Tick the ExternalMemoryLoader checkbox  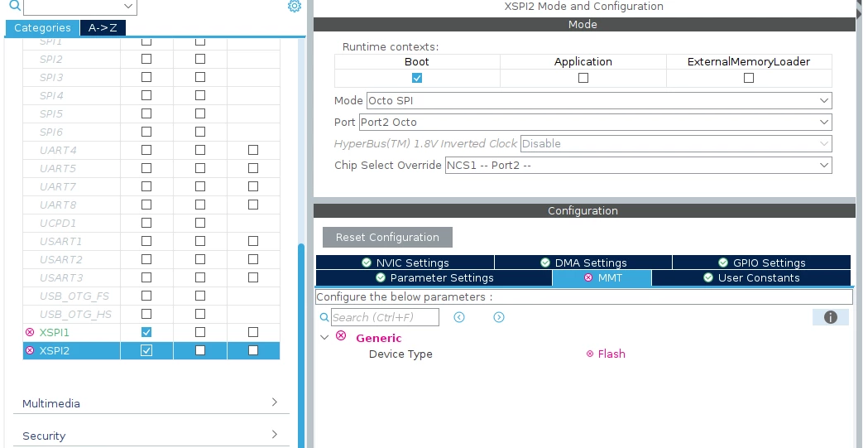(x=748, y=78)
